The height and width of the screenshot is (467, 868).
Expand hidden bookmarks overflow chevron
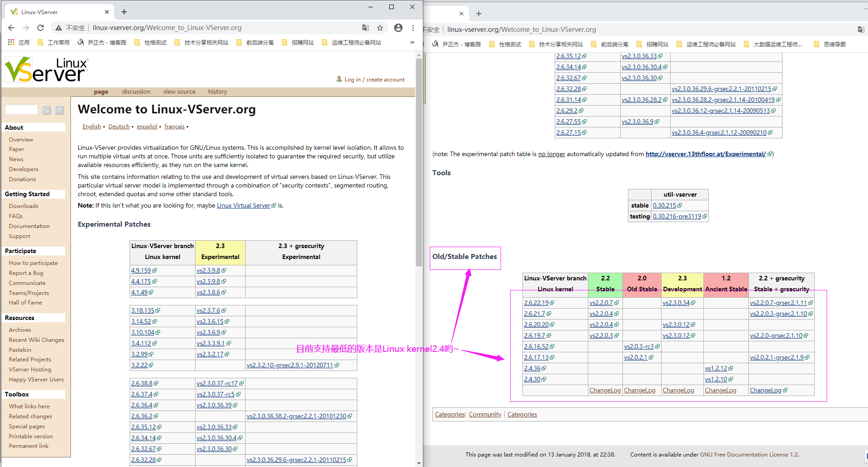pos(412,42)
